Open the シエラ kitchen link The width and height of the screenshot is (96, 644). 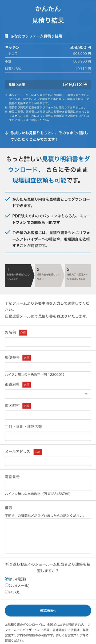pos(13,54)
